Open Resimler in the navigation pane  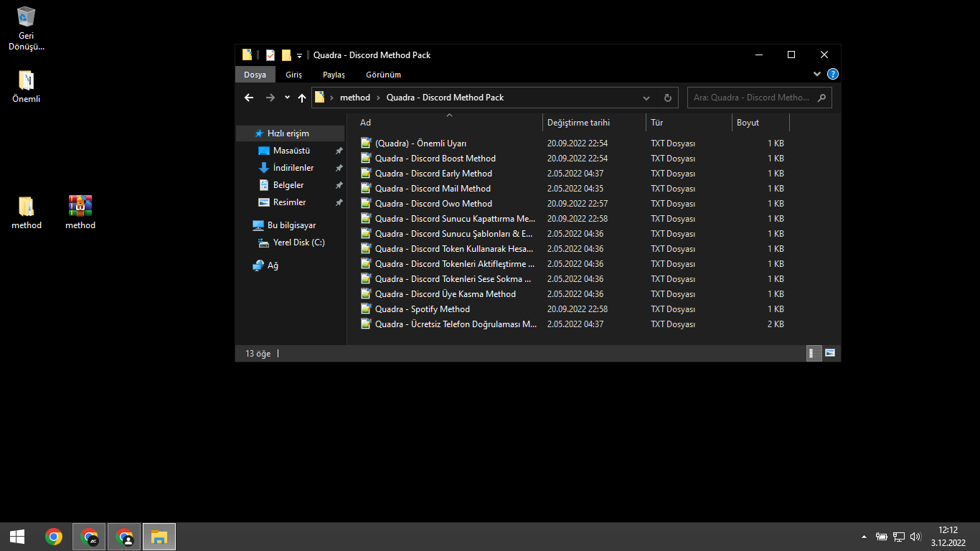[x=289, y=202]
